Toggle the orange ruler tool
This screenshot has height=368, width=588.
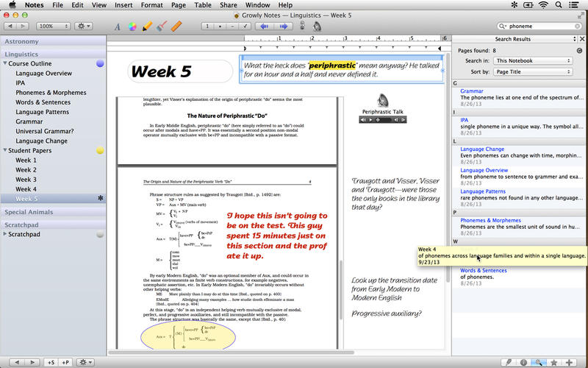click(x=176, y=26)
